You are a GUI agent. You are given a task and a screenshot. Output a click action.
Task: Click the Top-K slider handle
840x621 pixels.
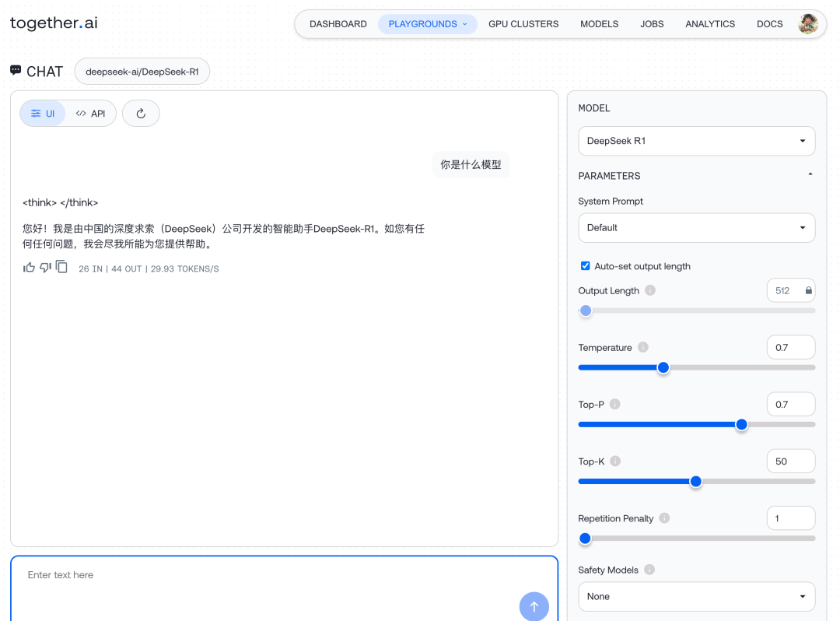[x=695, y=481]
